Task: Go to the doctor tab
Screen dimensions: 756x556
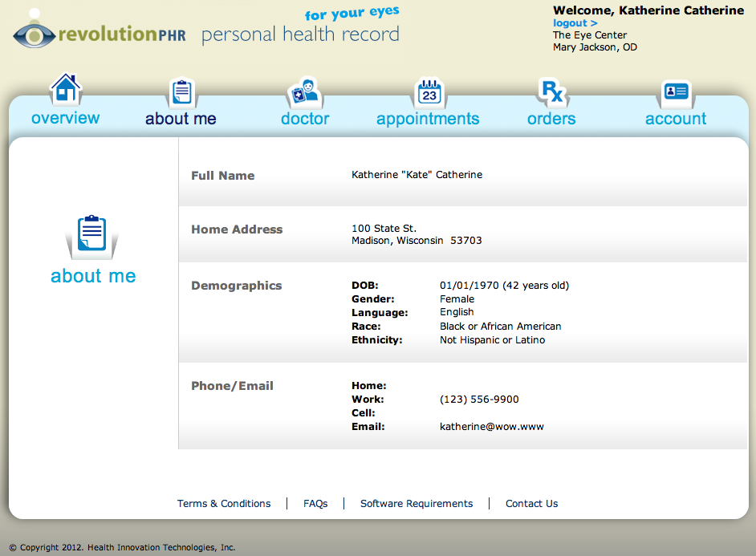Action: (305, 119)
